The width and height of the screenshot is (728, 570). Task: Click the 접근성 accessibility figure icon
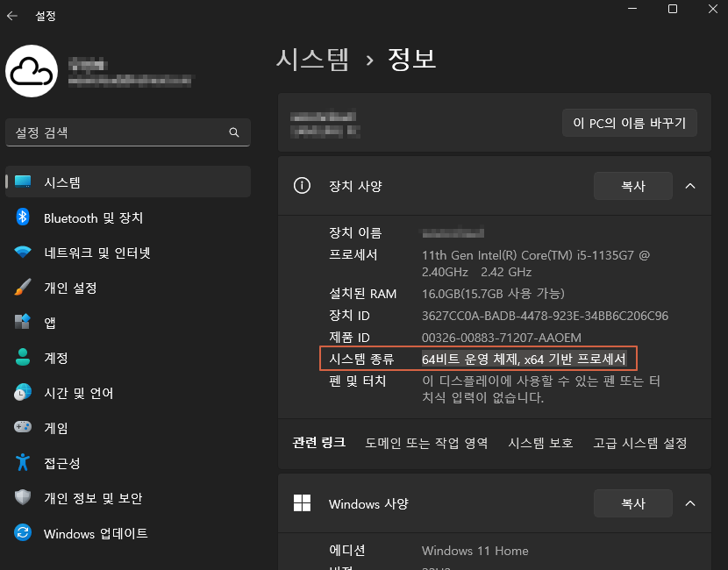(23, 462)
